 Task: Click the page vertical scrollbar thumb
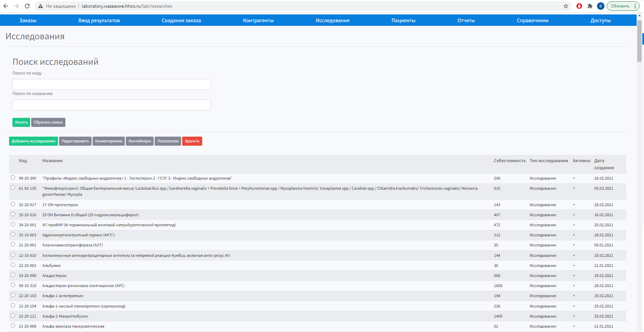pyautogui.click(x=639, y=42)
